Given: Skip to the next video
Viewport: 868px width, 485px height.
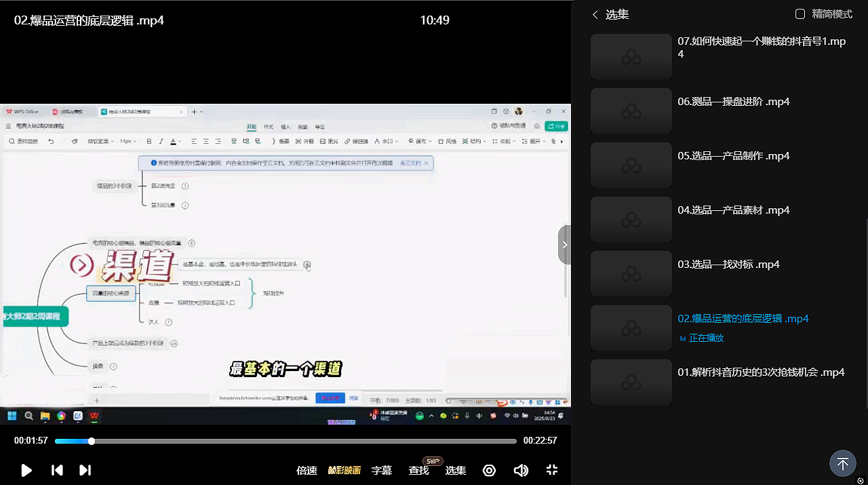Looking at the screenshot, I should (85, 470).
